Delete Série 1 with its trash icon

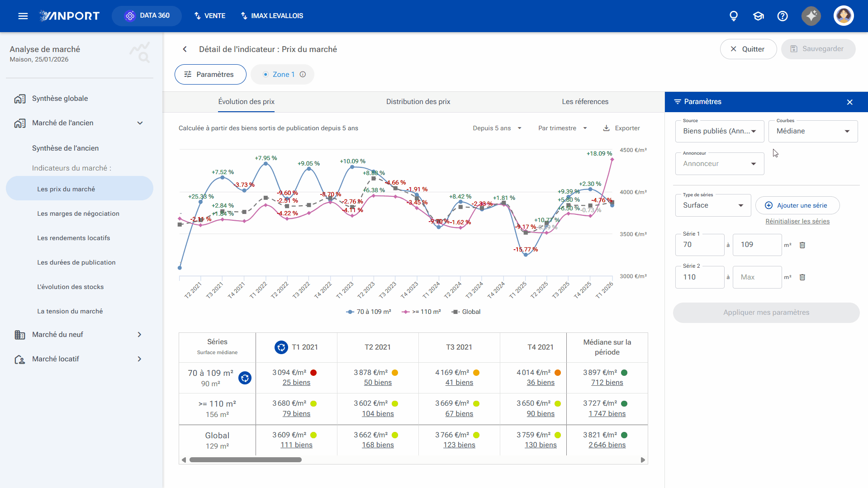point(802,245)
